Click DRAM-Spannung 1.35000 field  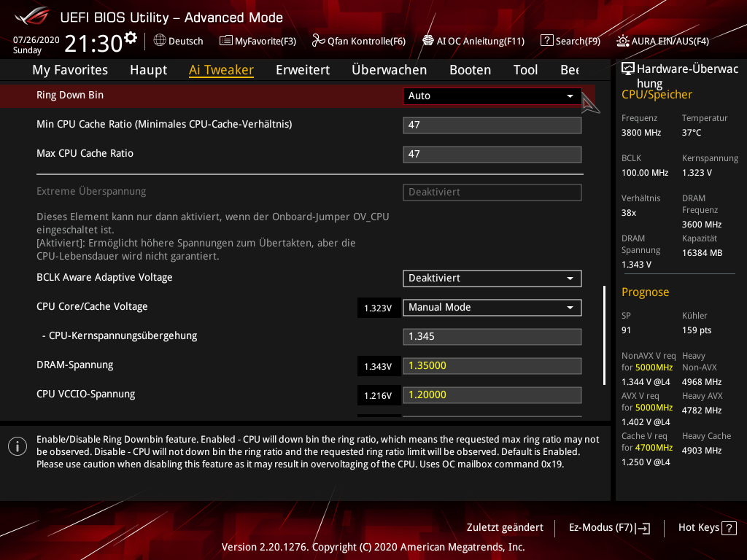click(x=492, y=366)
